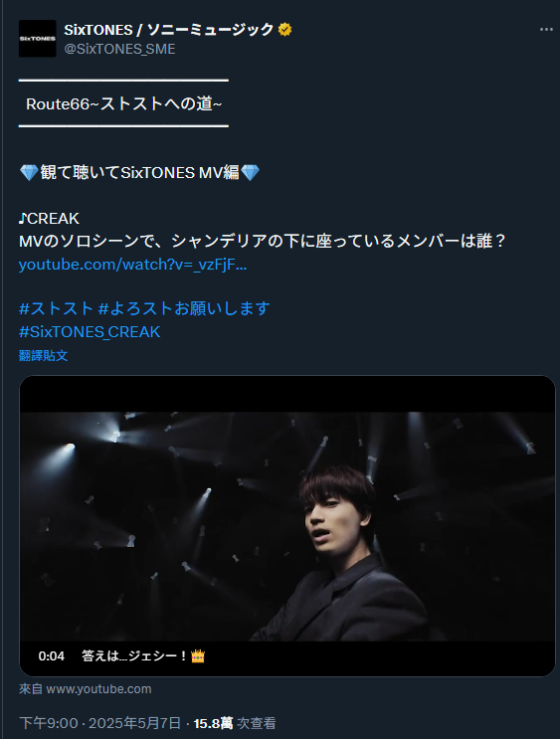This screenshot has width=560, height=739.
Task: Click the 下午9:00 · 2025年5月7日 timestamp
Action: click(99, 723)
